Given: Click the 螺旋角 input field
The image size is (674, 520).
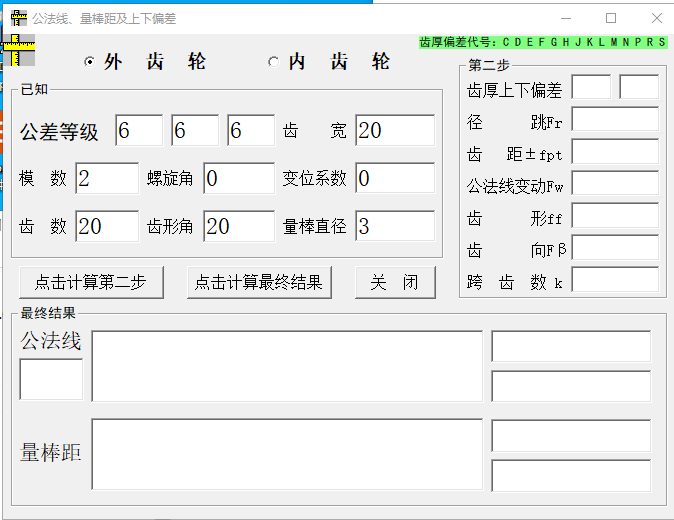Looking at the screenshot, I should click(239, 178).
